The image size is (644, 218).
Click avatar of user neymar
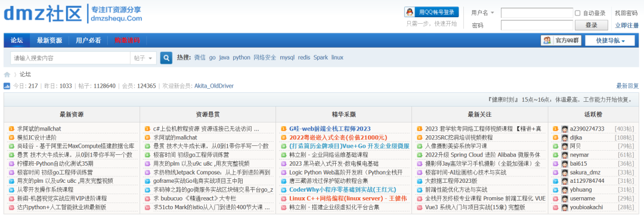pos(565,155)
